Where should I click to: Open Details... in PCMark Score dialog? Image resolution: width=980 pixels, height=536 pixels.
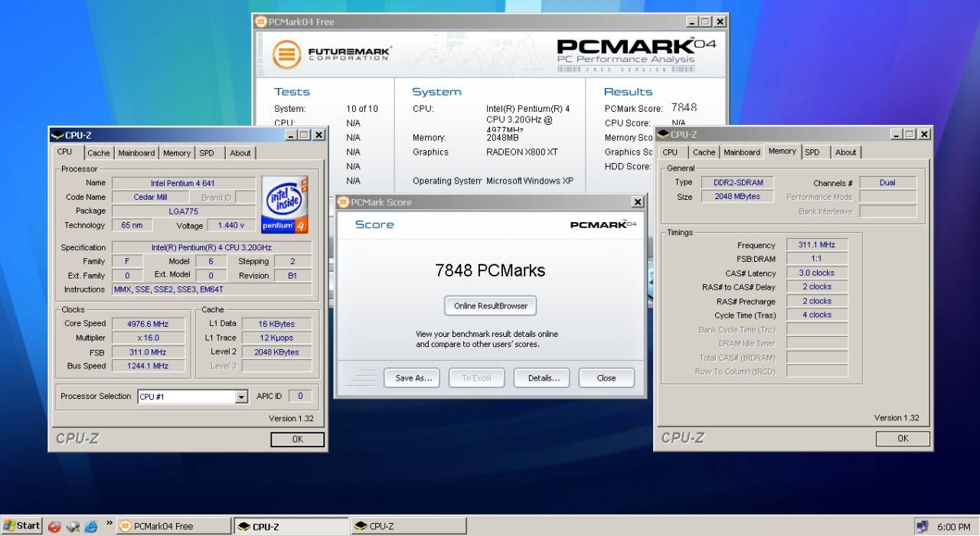[x=543, y=377]
